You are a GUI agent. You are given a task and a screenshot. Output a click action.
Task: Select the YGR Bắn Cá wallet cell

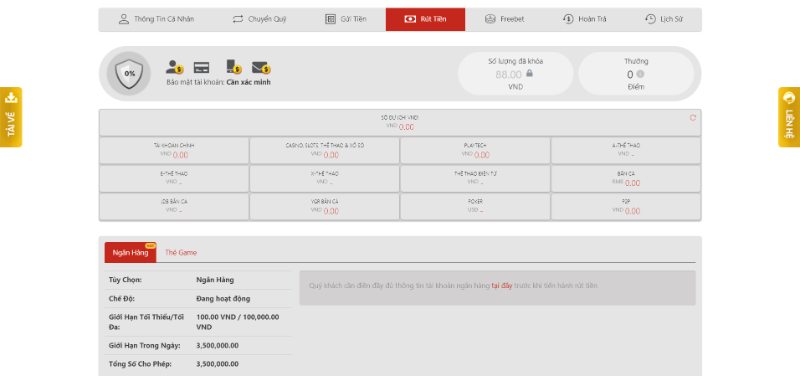coord(324,207)
